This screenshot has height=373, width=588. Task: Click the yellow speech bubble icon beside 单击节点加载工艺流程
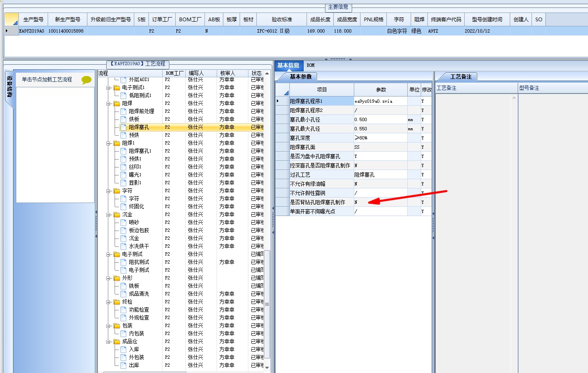point(87,80)
